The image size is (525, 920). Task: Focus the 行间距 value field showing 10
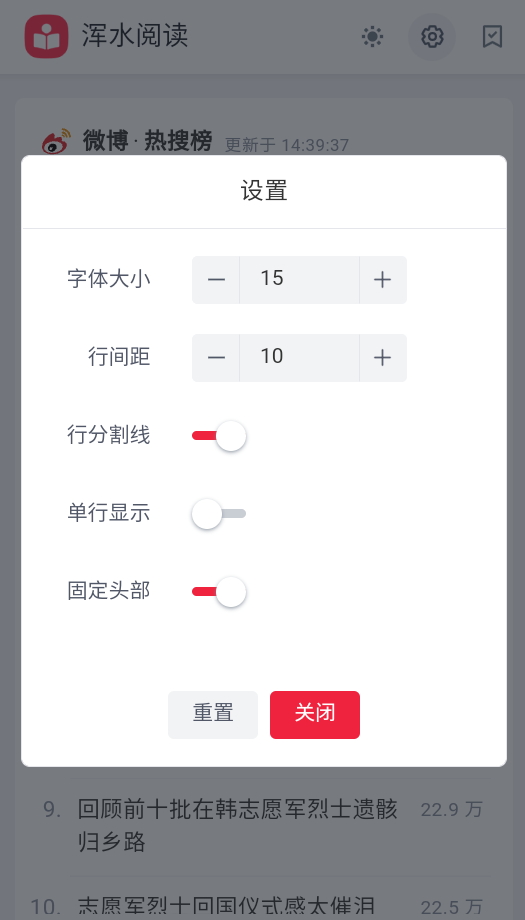tap(299, 358)
